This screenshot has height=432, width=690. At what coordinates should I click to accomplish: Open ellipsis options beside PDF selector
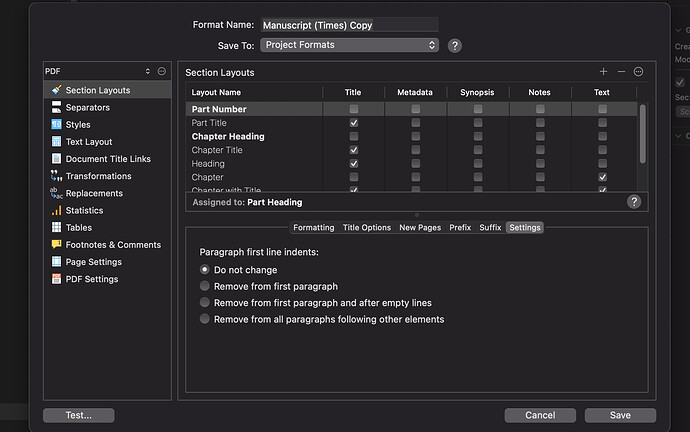161,71
